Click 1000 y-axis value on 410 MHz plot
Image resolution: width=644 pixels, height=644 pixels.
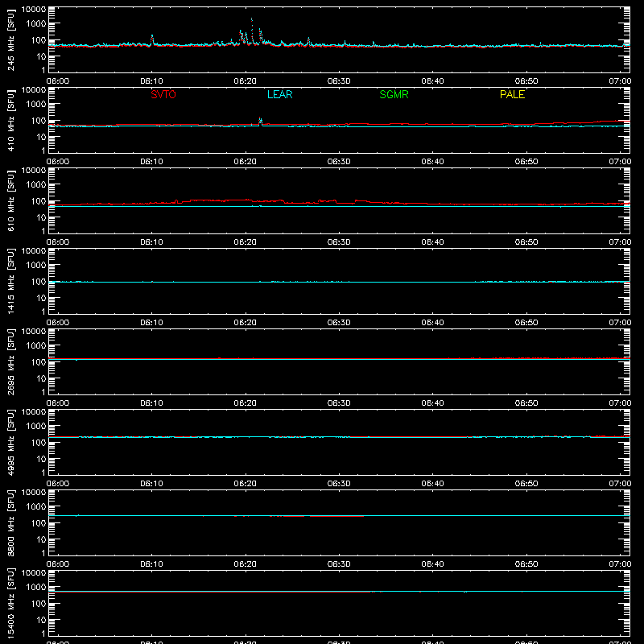tap(36, 105)
